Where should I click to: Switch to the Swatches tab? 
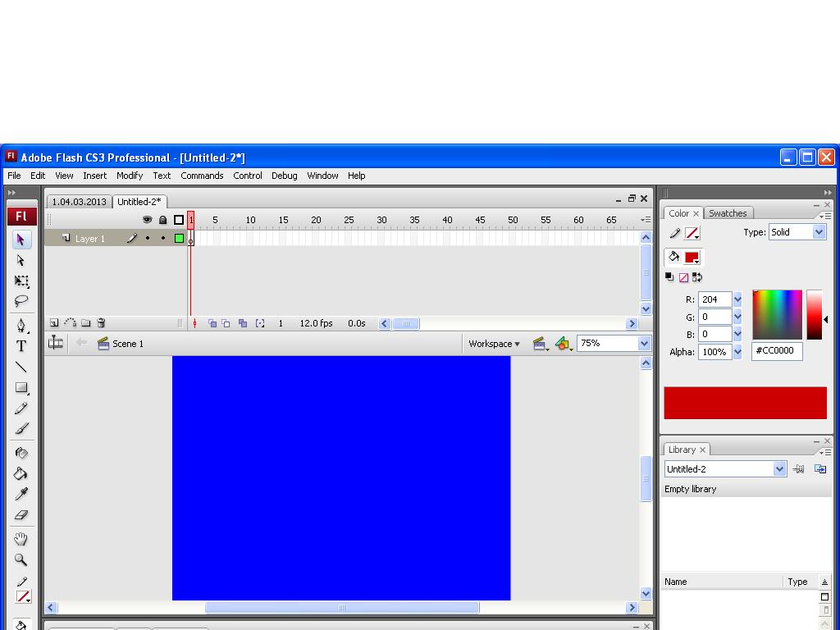pos(728,212)
